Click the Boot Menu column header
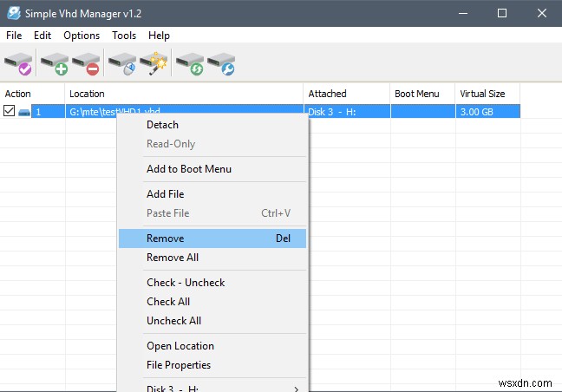 [x=422, y=94]
